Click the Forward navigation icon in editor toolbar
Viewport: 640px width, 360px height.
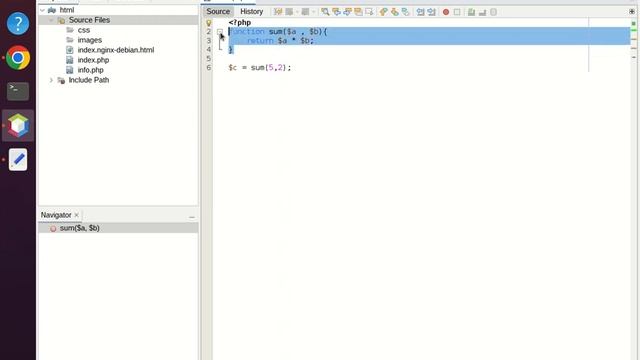(305, 12)
